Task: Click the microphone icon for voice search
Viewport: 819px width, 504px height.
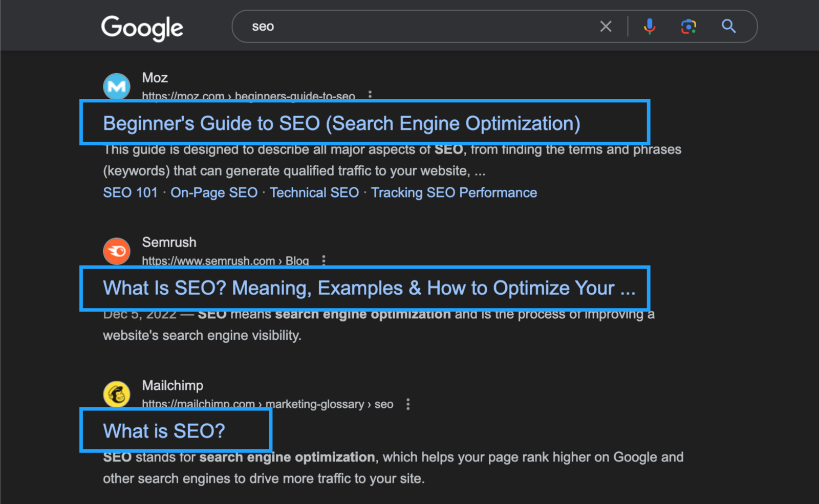Action: point(649,26)
